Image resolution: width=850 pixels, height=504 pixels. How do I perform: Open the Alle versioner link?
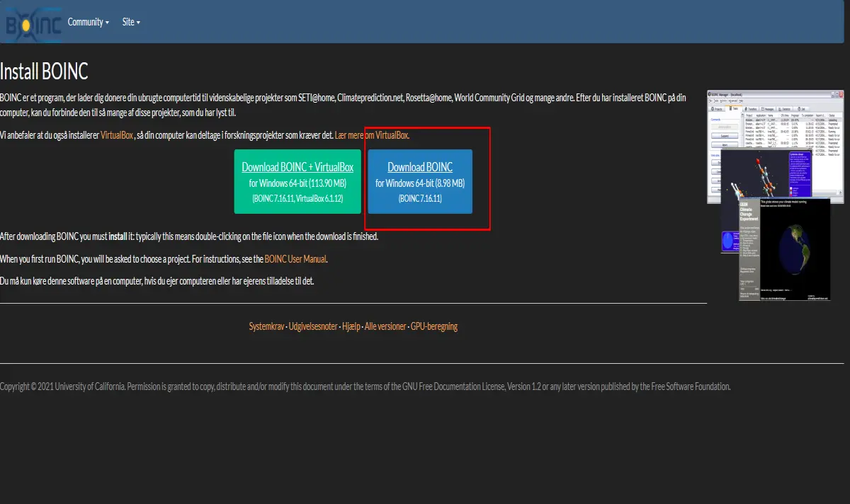click(x=385, y=326)
